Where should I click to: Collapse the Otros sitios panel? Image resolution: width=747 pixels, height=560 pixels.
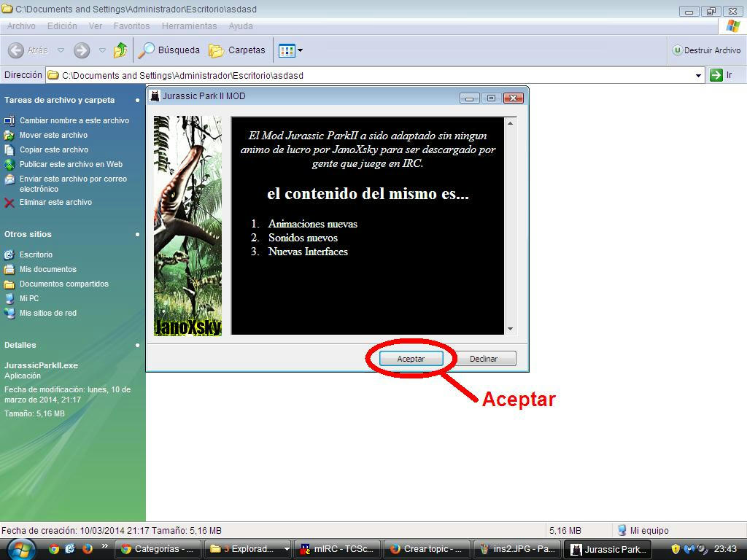[137, 234]
